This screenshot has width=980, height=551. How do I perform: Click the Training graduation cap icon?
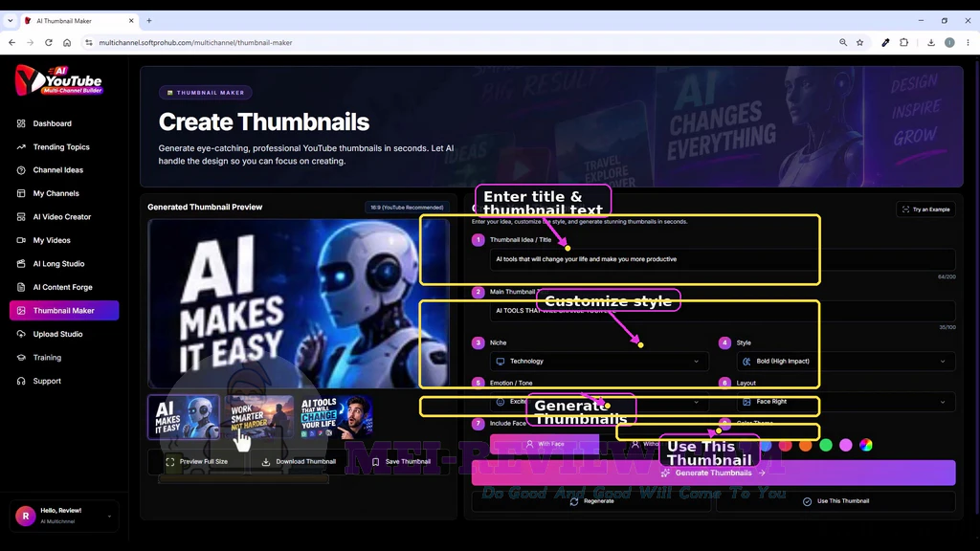point(21,358)
